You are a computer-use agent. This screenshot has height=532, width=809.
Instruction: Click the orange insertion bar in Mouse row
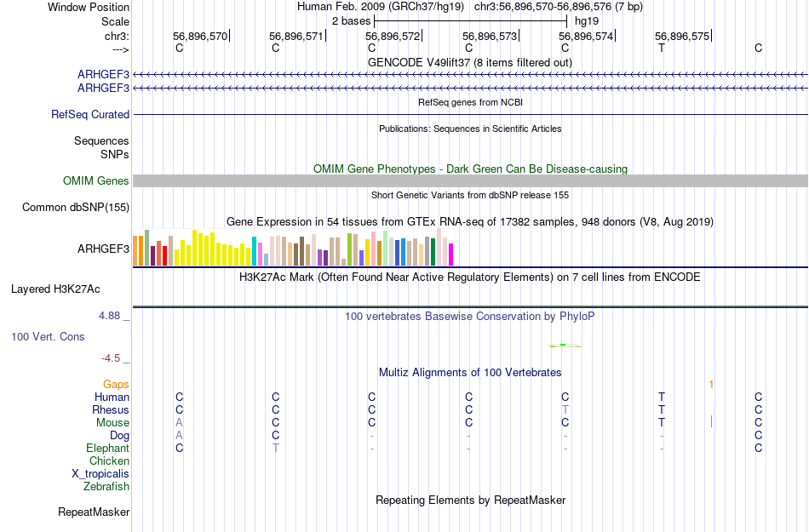(711, 421)
